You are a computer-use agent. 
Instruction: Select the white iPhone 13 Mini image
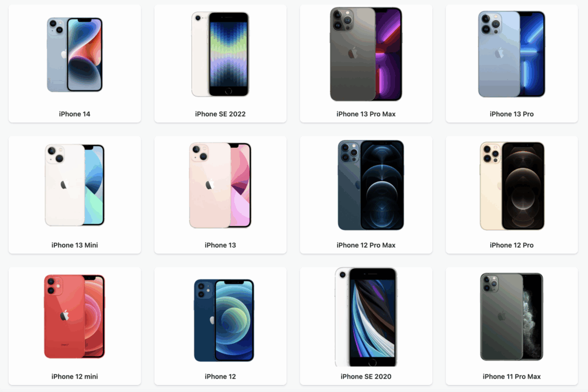click(75, 185)
